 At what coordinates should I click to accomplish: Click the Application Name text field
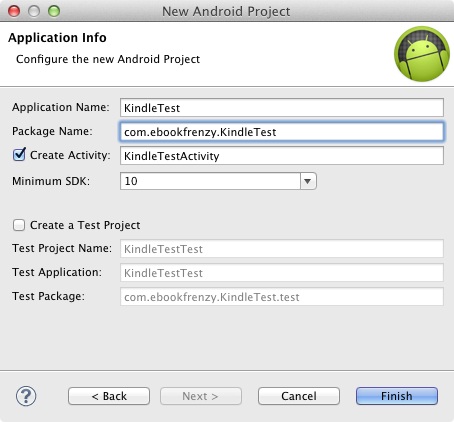(282, 108)
